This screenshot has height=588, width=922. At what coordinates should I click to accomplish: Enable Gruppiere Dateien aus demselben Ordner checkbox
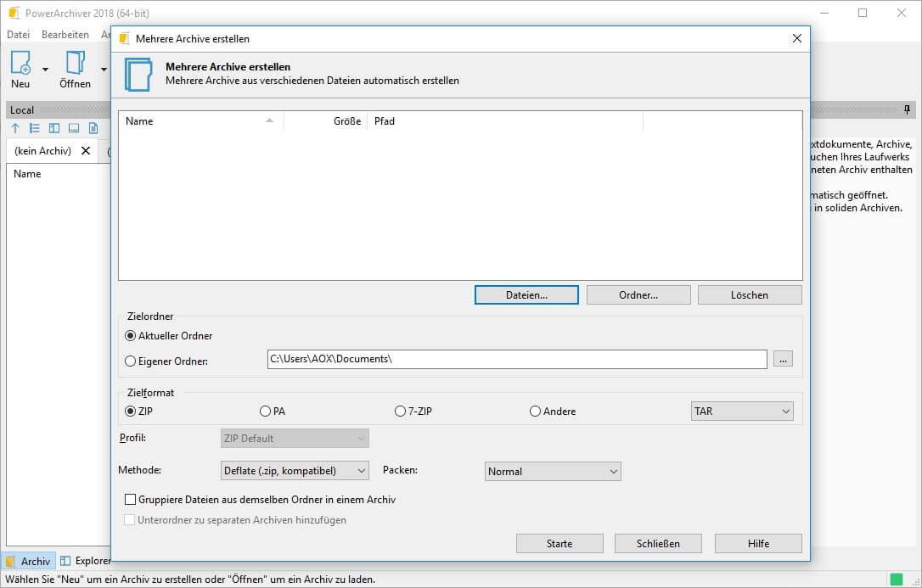click(x=131, y=500)
